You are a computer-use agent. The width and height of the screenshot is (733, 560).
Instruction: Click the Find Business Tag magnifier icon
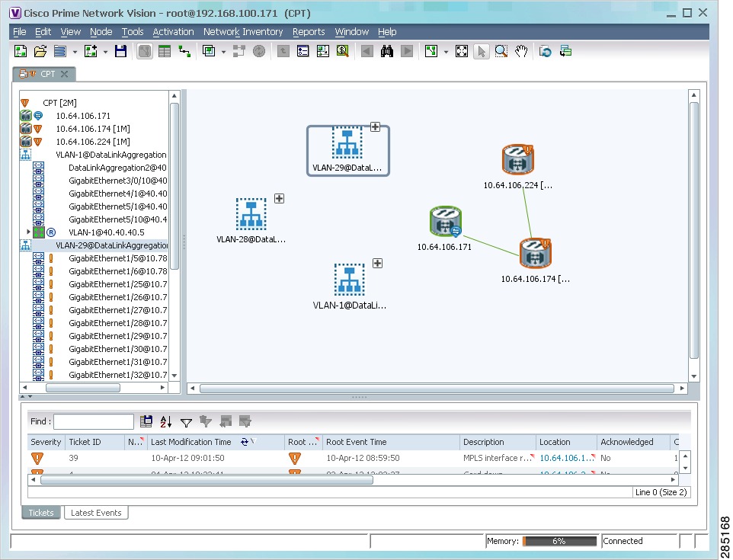[x=343, y=51]
